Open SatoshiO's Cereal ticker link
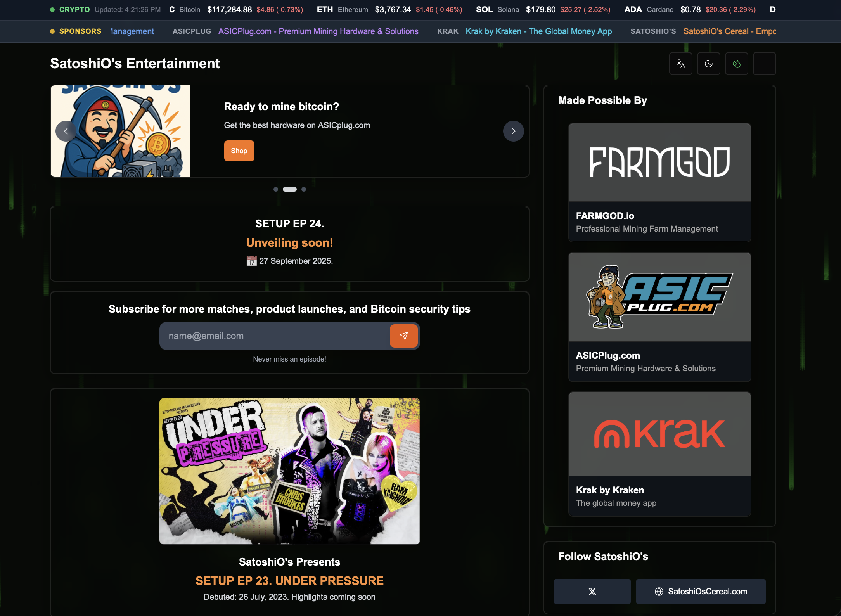This screenshot has height=616, width=841. [x=729, y=31]
